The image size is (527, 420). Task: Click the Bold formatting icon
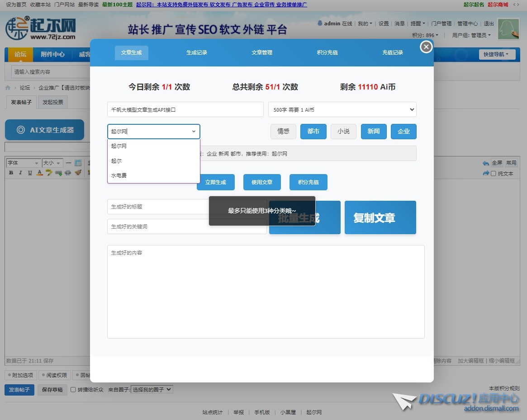pyautogui.click(x=11, y=173)
